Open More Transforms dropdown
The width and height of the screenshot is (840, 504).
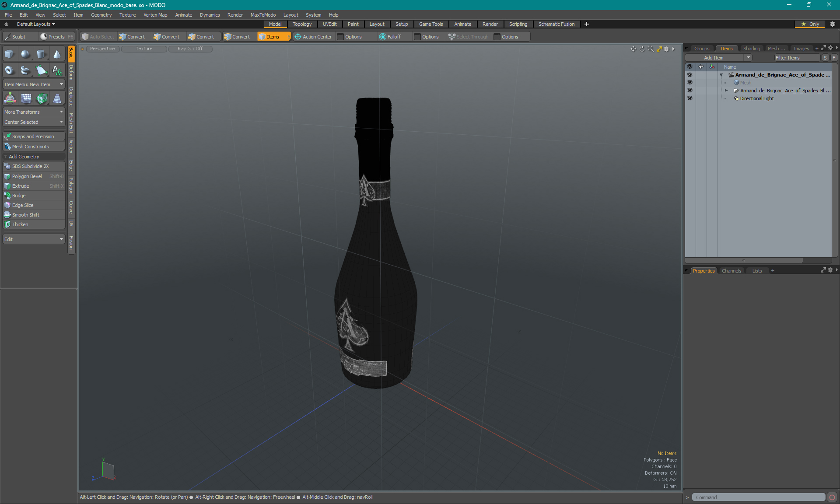[x=34, y=112]
